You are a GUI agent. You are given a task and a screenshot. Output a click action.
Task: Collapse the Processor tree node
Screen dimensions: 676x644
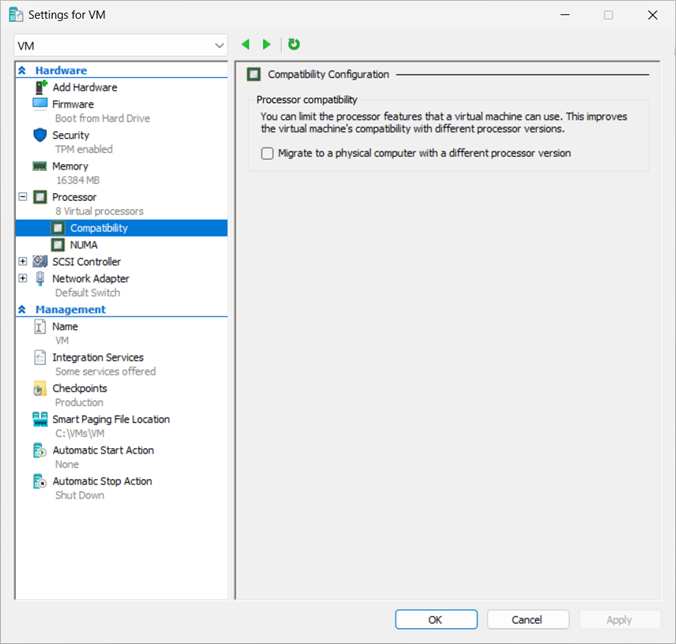23,197
